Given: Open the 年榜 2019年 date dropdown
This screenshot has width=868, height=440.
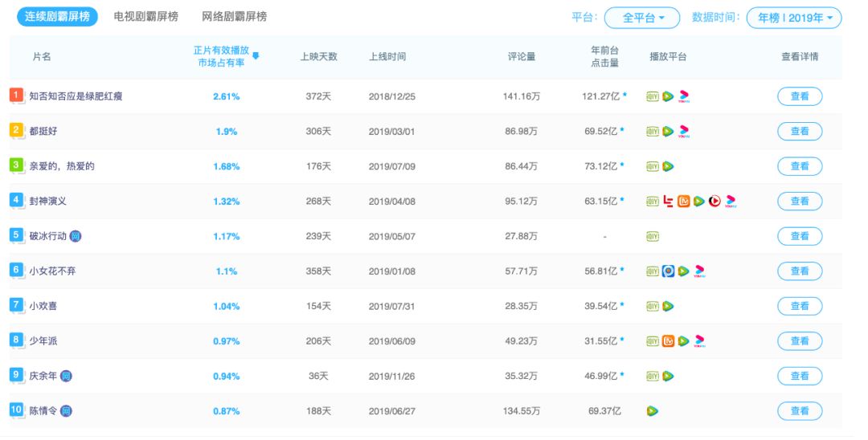Looking at the screenshot, I should tap(793, 18).
